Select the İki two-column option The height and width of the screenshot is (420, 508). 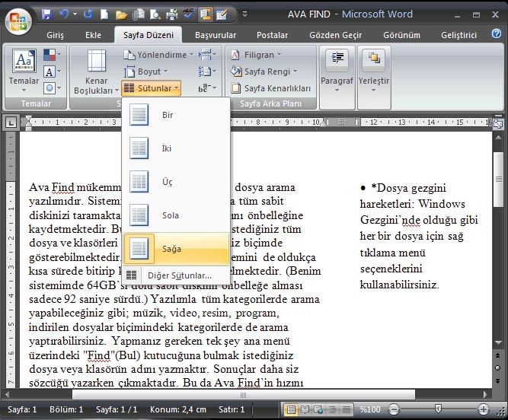(176, 148)
